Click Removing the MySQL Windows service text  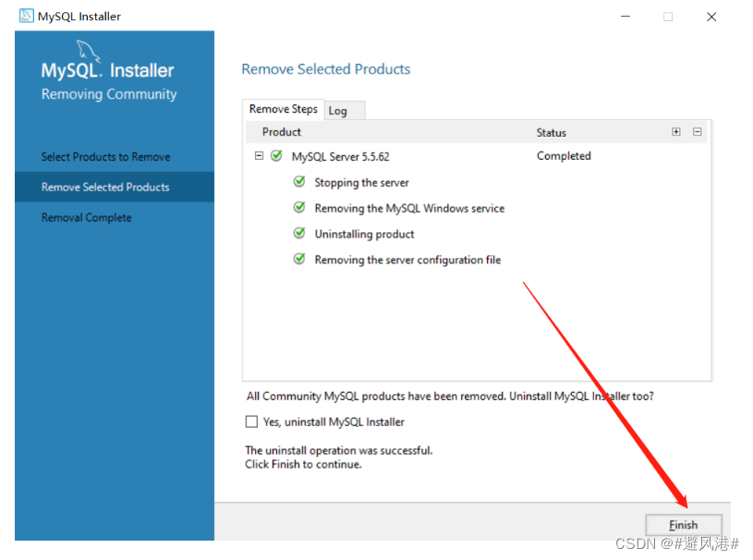tap(409, 209)
